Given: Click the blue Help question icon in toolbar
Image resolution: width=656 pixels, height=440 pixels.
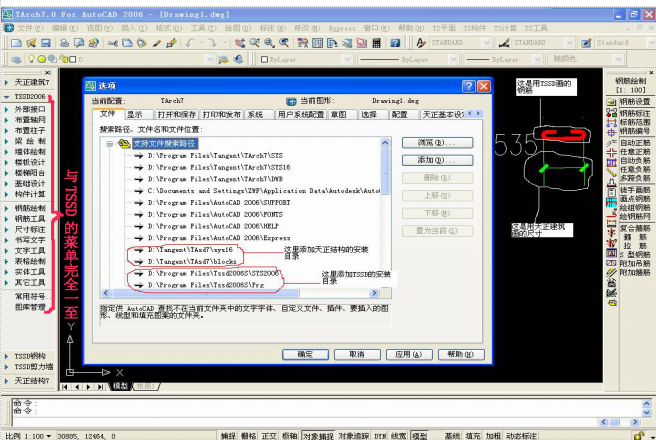Looking at the screenshot, I should tap(395, 43).
